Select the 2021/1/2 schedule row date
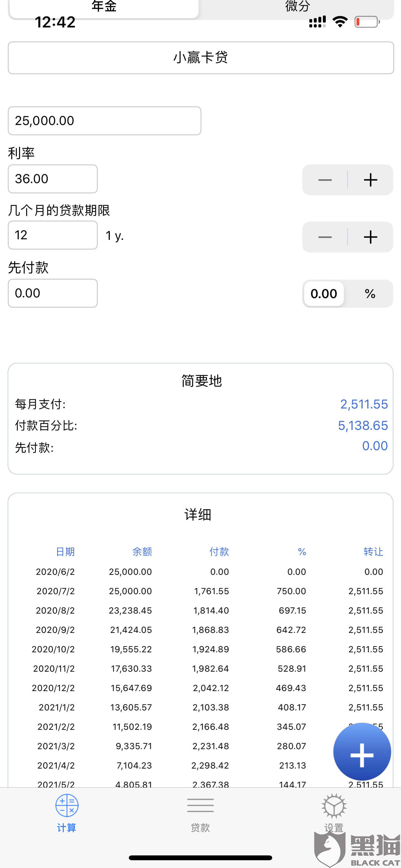The height and width of the screenshot is (868, 401). coord(57,707)
